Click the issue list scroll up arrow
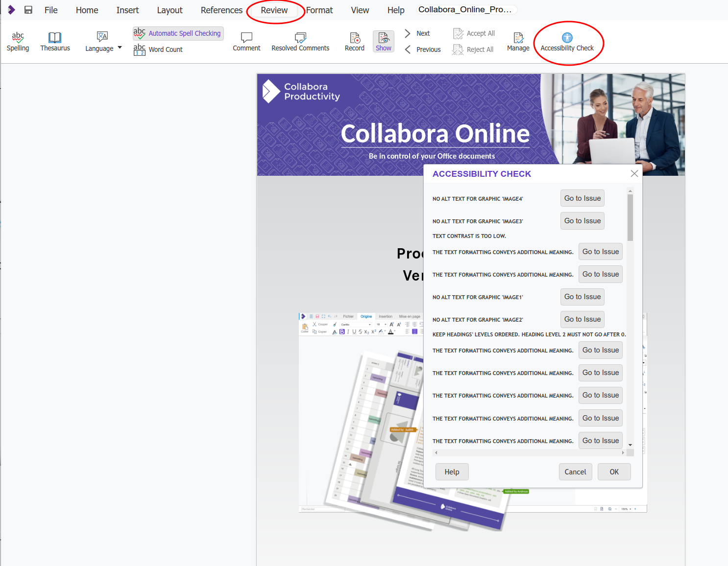This screenshot has height=566, width=728. [630, 191]
